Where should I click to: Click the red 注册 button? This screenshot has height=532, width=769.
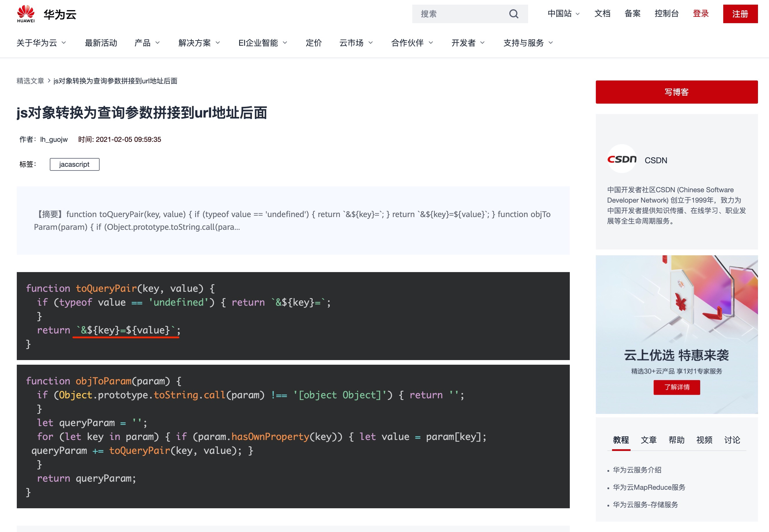tap(740, 14)
